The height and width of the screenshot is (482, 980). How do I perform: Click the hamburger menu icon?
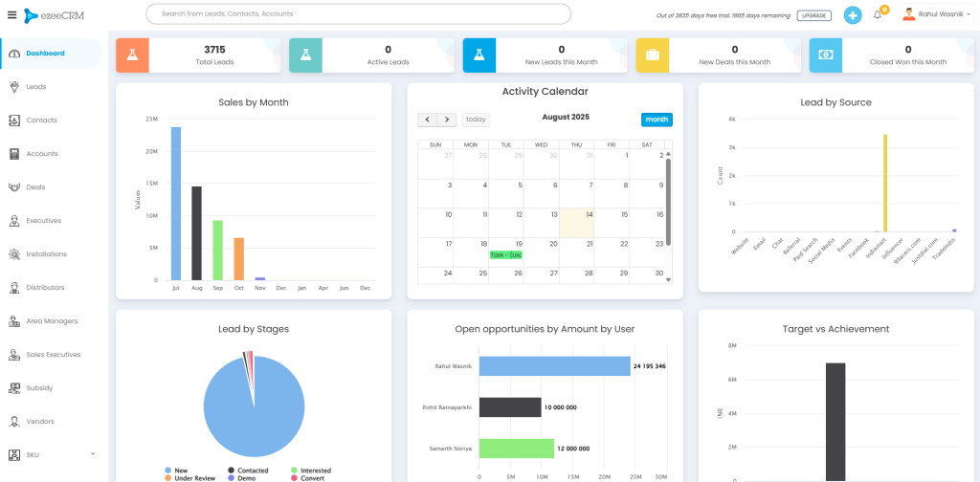coord(11,15)
